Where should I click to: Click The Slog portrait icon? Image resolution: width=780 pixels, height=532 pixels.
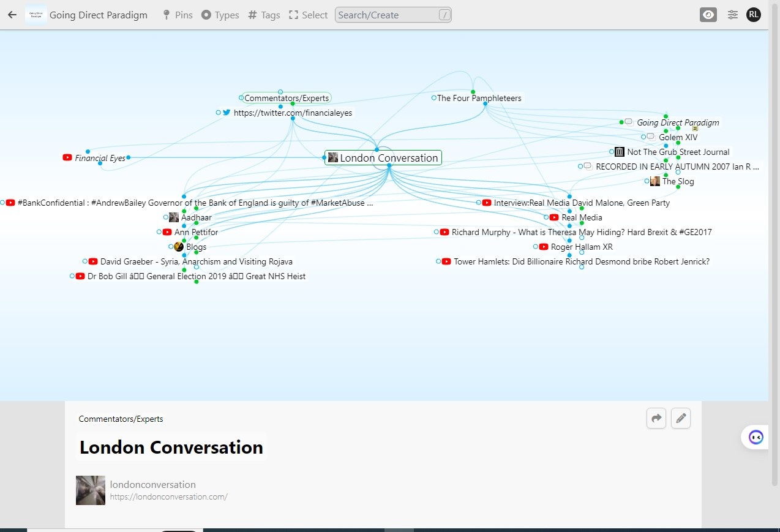pos(655,181)
